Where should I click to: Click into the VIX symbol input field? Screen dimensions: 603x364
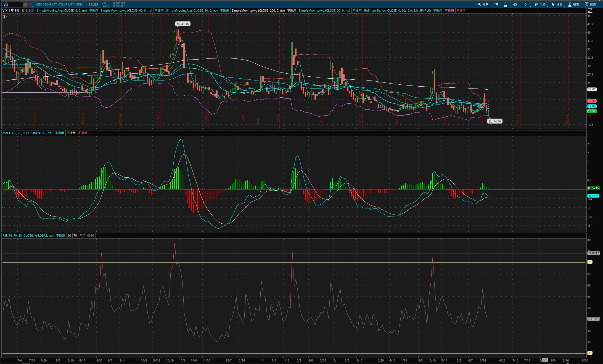[12, 4]
